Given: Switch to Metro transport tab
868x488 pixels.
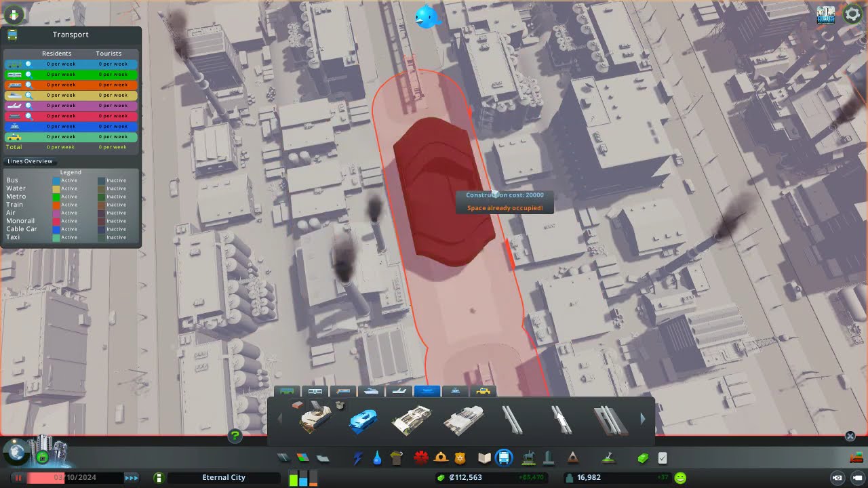Looking at the screenshot, I should point(315,391).
